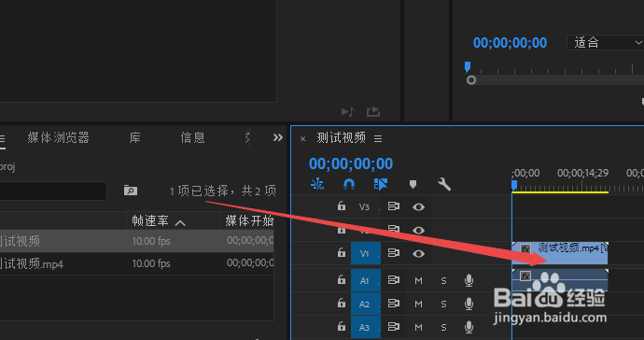
Task: Enable voice-over record on track A2
Action: pos(469,304)
